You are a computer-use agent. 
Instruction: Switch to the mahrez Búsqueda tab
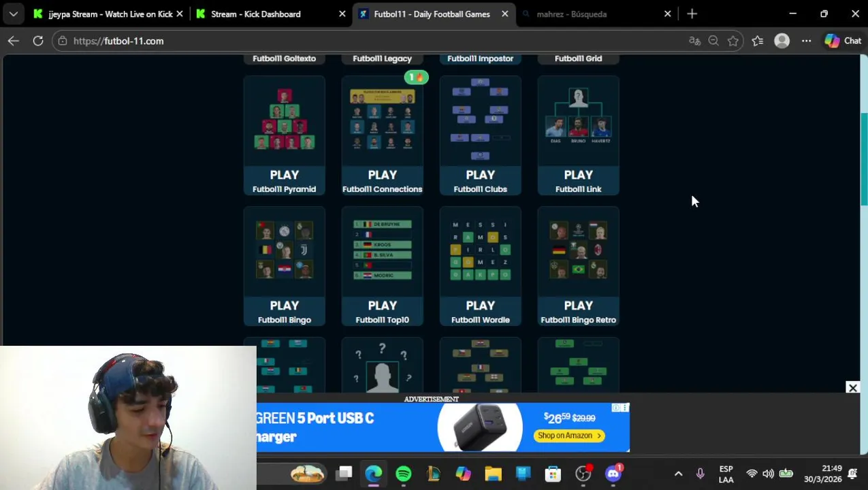coord(596,14)
